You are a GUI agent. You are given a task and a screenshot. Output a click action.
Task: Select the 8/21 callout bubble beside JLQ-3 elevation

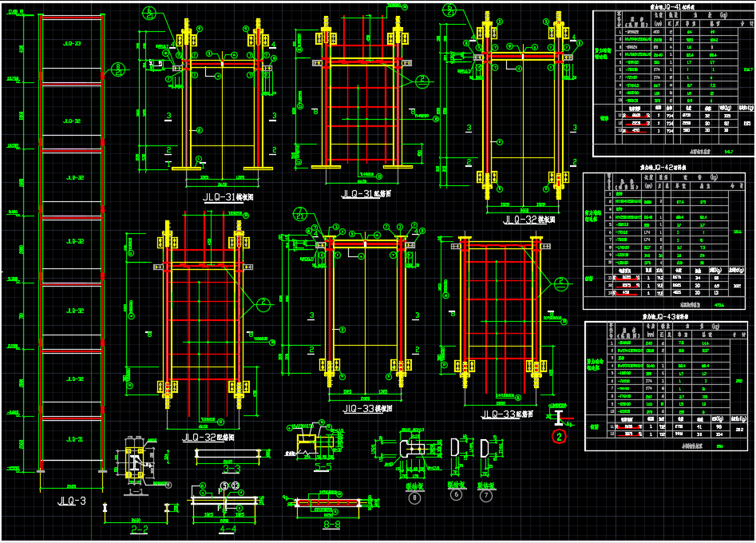(117, 68)
